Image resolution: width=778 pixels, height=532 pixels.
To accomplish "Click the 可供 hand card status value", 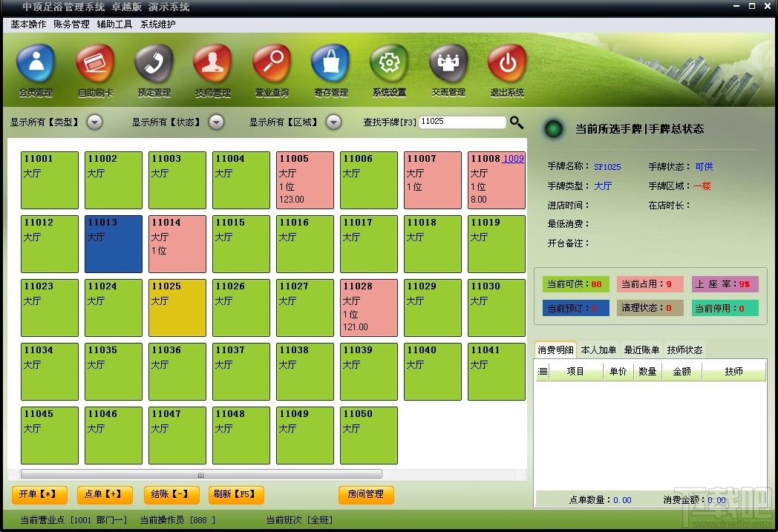I will 704,167.
